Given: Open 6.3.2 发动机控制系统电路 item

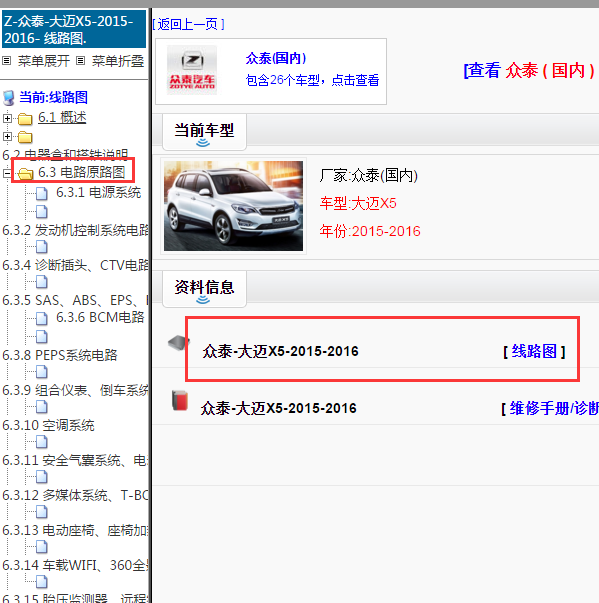Looking at the screenshot, I should tap(75, 230).
